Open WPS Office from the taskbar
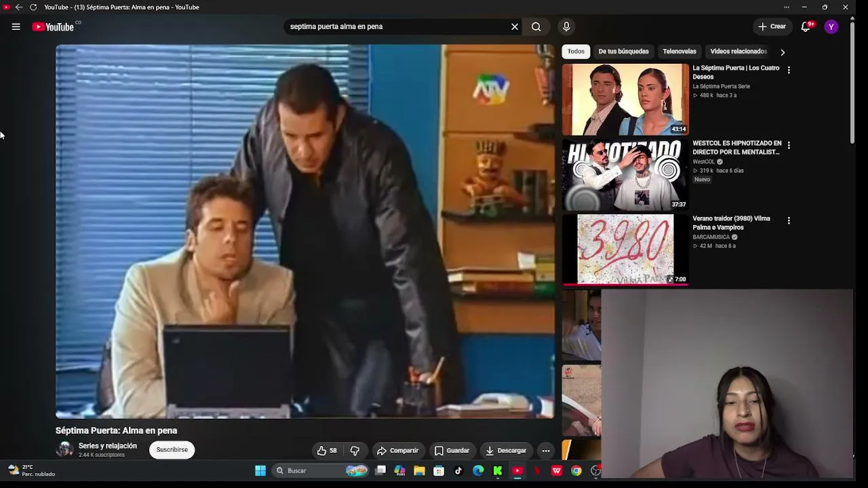This screenshot has width=868, height=488. 557,470
